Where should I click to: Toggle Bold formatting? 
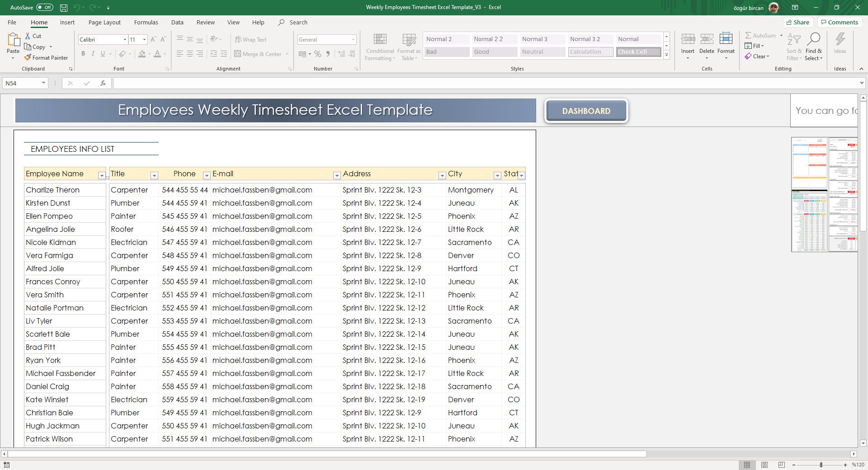tap(83, 54)
